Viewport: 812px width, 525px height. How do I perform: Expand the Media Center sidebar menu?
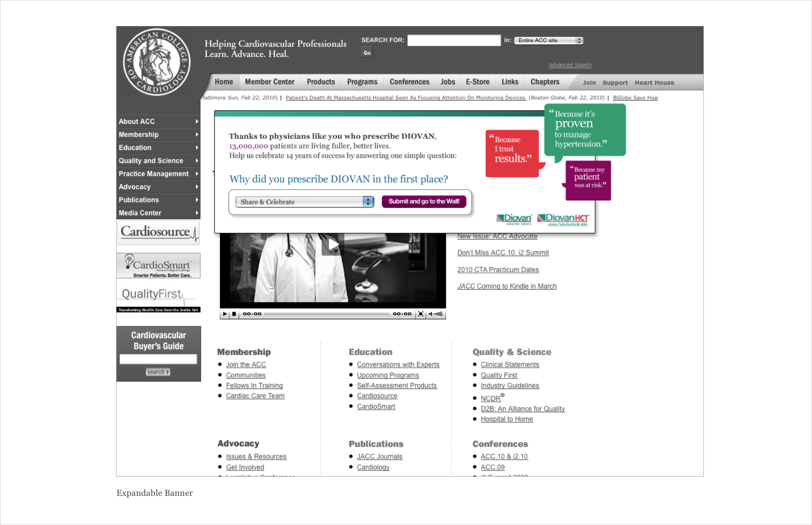[x=158, y=213]
